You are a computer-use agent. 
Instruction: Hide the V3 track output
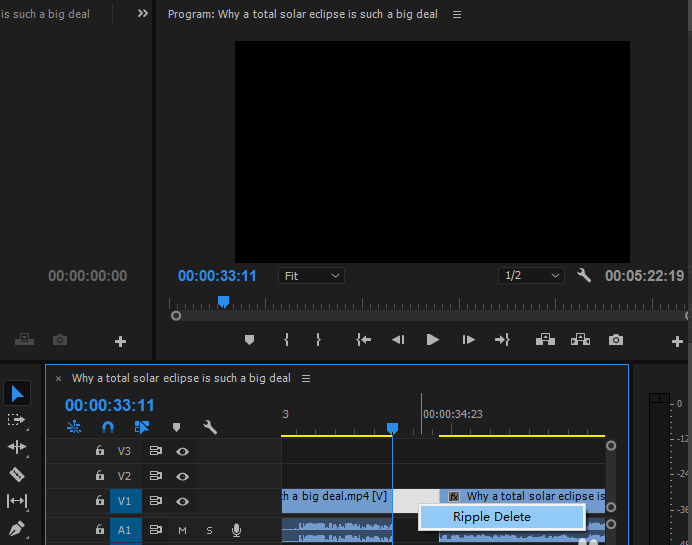(183, 451)
